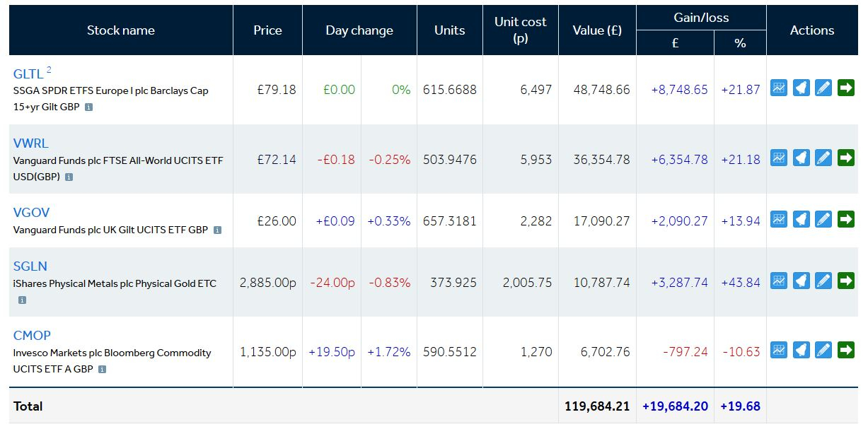868x429 pixels.
Task: Set a bell alert for GLTL
Action: click(801, 88)
